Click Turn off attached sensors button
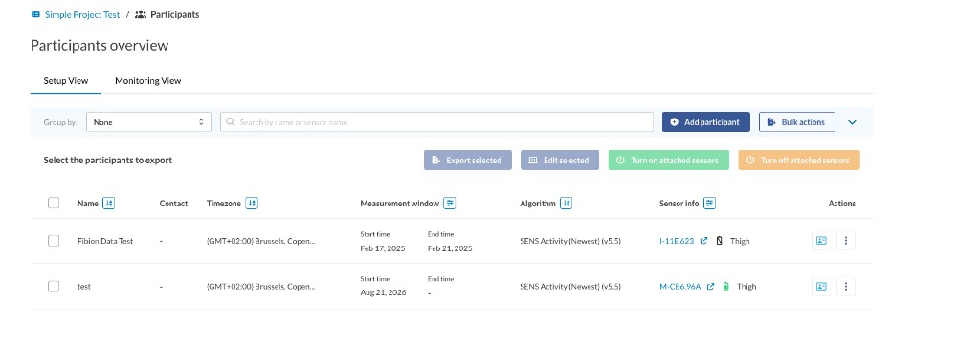This screenshot has height=345, width=980. click(x=799, y=161)
